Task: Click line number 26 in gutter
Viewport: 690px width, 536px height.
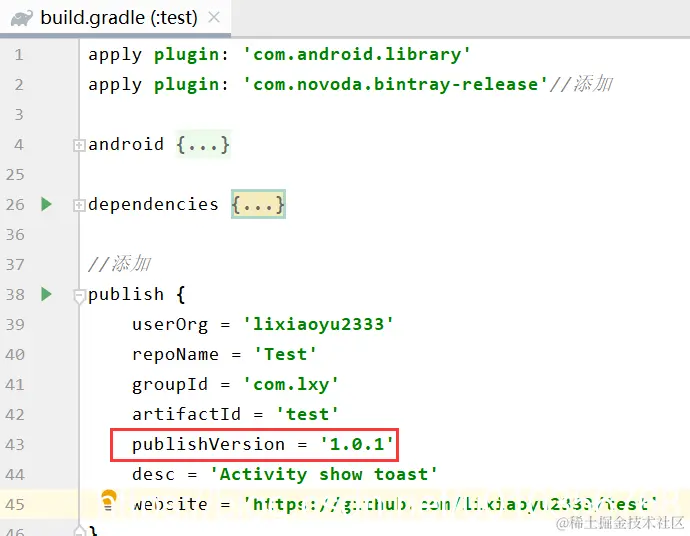Action: 15,205
